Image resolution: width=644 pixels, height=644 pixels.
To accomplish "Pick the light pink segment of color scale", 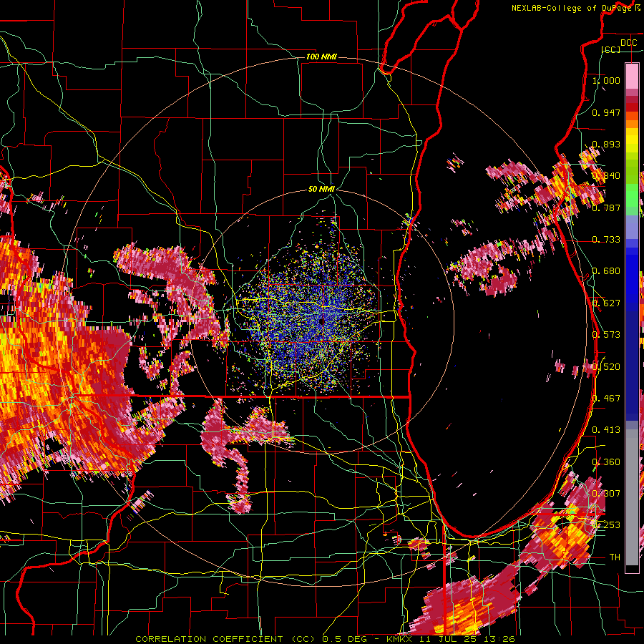I will [632, 76].
